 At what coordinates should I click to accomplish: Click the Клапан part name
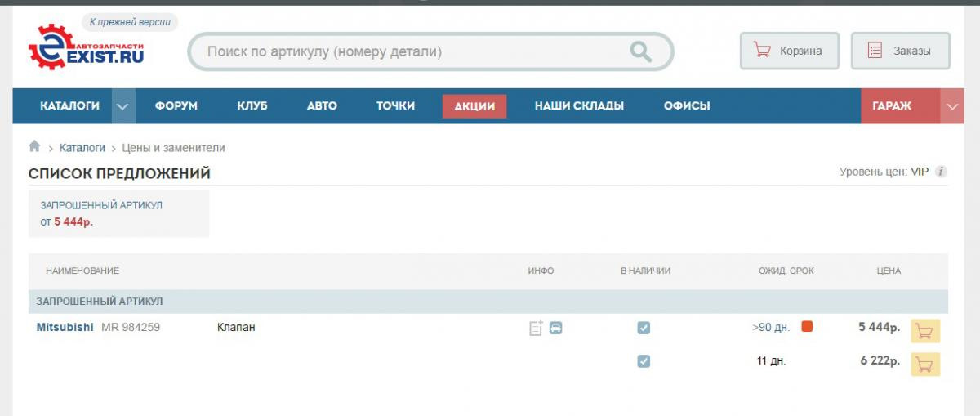pos(236,328)
